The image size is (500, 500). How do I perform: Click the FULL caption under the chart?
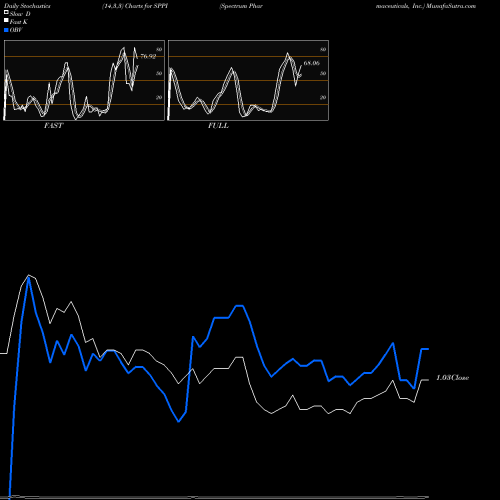218,126
